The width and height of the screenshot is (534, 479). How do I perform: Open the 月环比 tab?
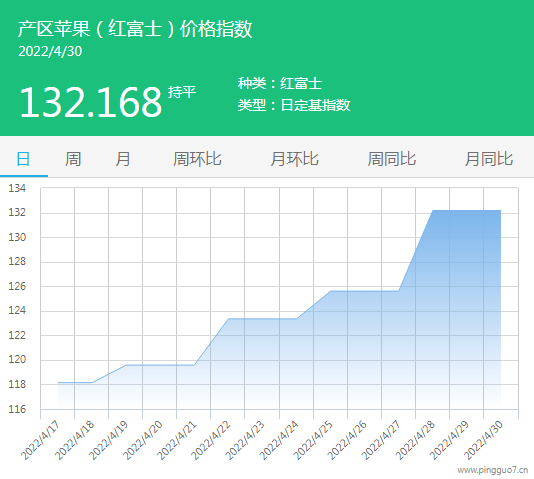click(295, 159)
